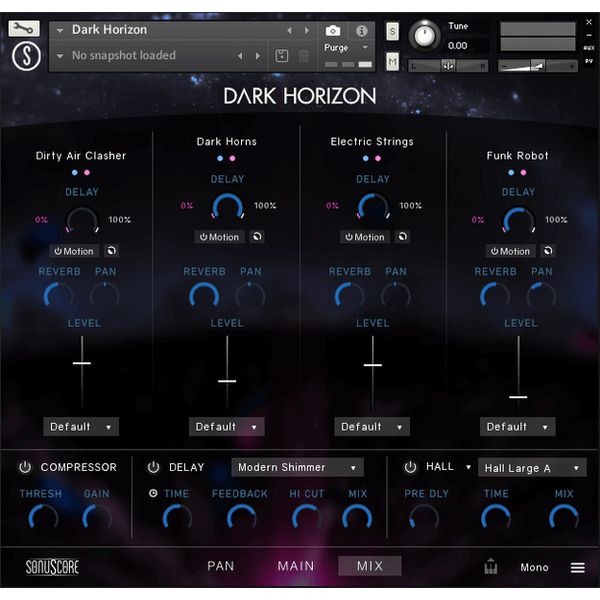
Task: Switch to the PAN tab
Action: (220, 566)
